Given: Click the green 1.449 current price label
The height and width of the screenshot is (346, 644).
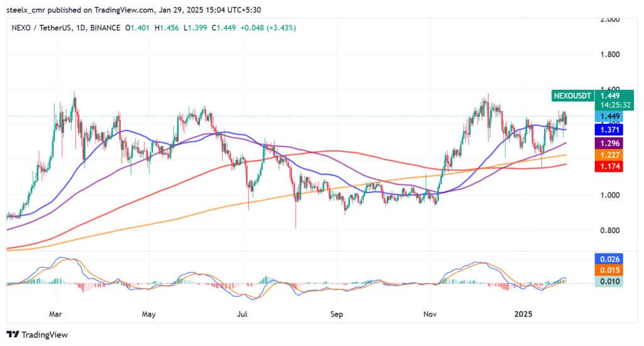Looking at the screenshot, I should tap(608, 96).
